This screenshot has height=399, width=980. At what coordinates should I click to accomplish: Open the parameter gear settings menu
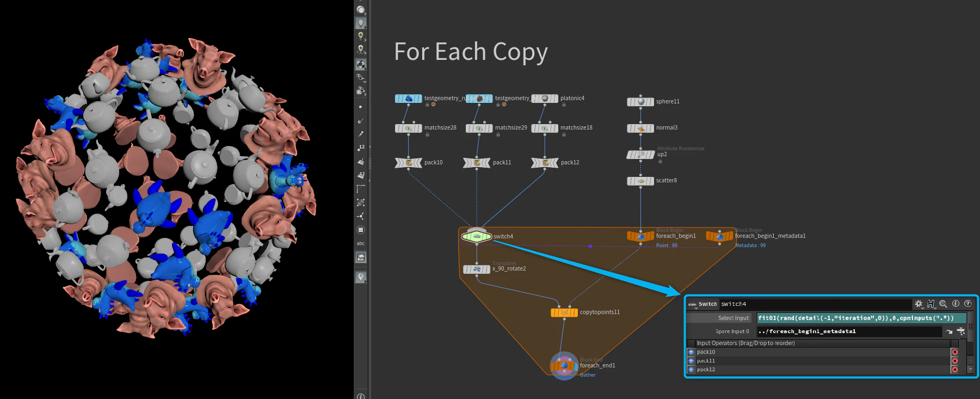[x=919, y=304]
